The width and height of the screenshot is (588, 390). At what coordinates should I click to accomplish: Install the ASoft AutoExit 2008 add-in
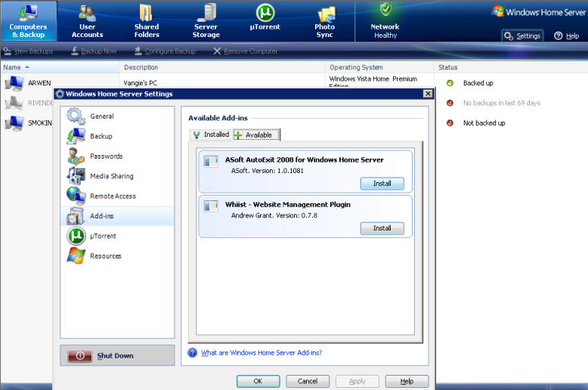382,184
